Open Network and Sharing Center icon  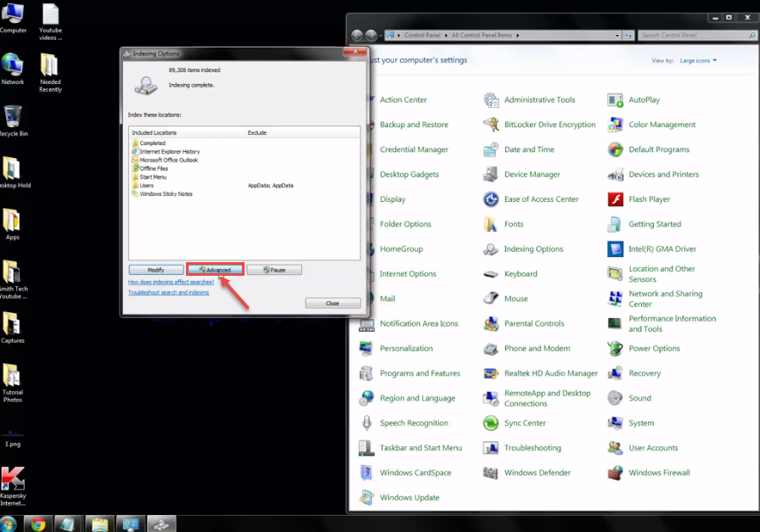click(615, 299)
